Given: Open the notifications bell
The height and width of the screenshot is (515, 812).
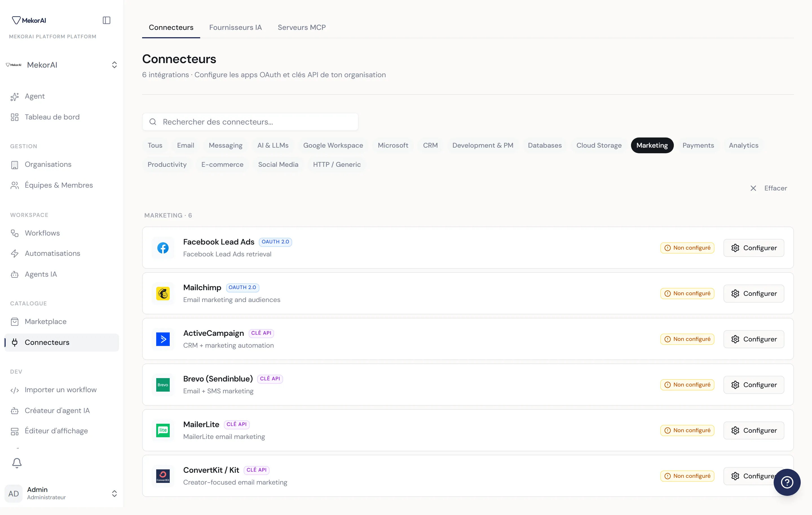Looking at the screenshot, I should 17,463.
